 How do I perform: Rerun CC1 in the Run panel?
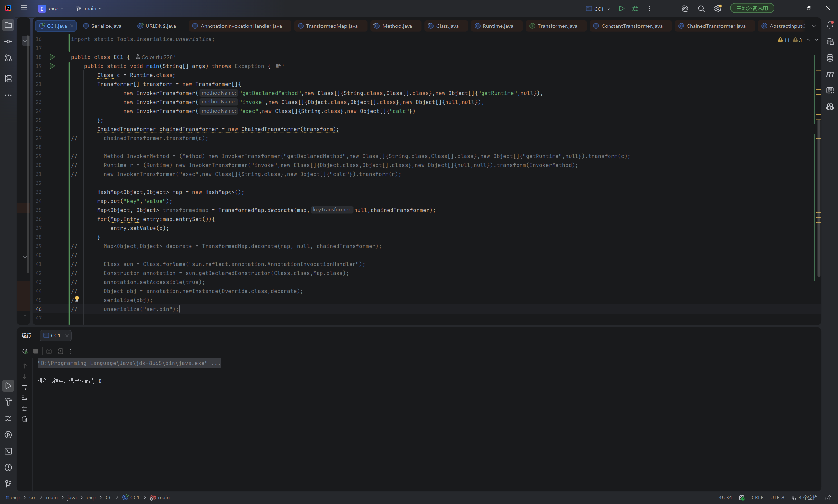click(25, 351)
